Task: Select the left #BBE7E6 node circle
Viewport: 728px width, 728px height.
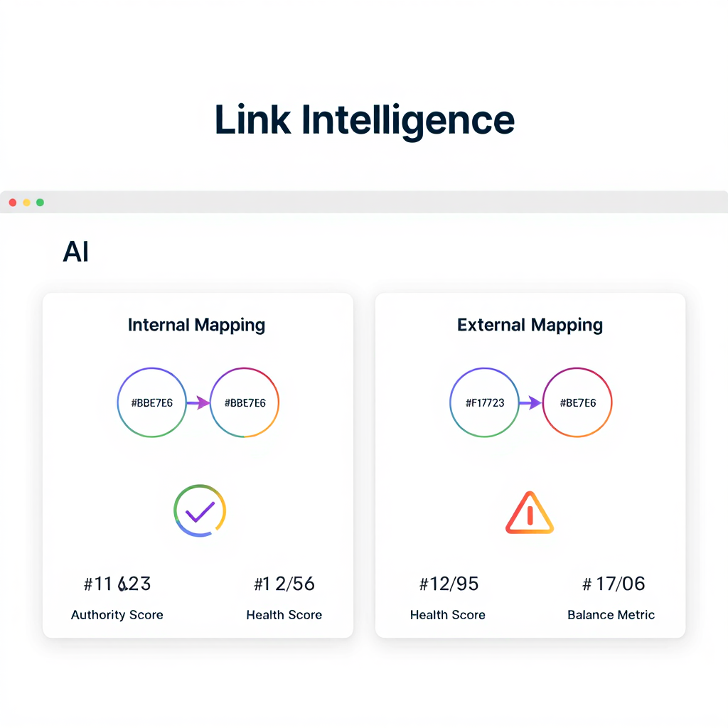Action: pos(152,403)
